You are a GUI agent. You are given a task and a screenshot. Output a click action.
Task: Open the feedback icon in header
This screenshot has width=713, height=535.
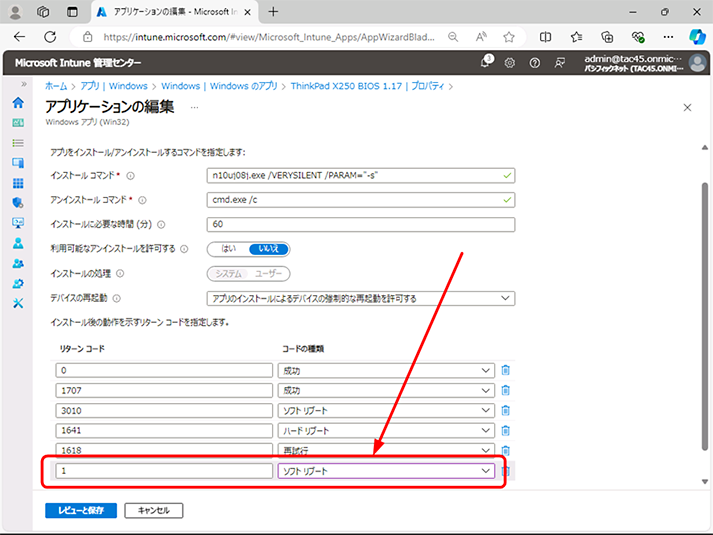click(560, 63)
